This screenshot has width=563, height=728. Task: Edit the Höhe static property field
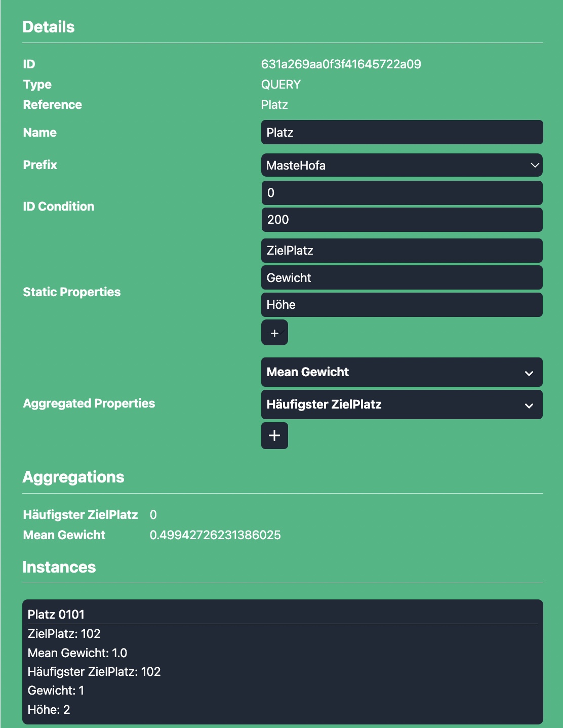402,305
